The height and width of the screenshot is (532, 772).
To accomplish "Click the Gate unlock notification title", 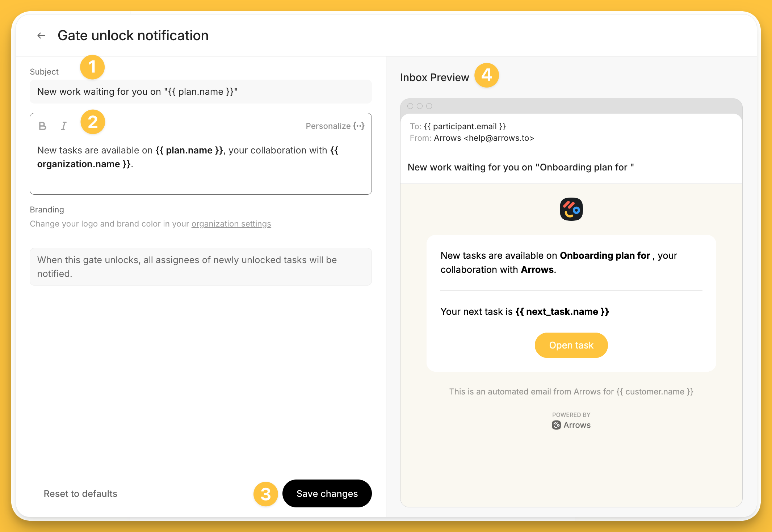I will tap(133, 35).
